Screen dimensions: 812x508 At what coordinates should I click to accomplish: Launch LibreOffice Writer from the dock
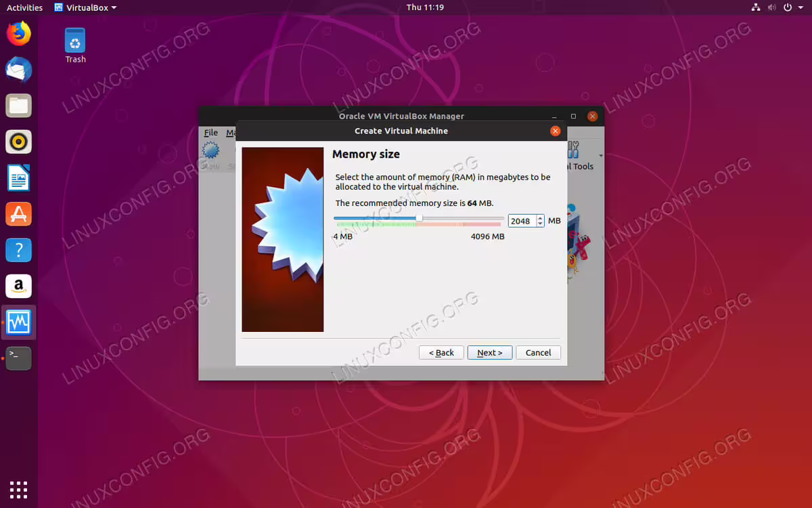pos(19,178)
